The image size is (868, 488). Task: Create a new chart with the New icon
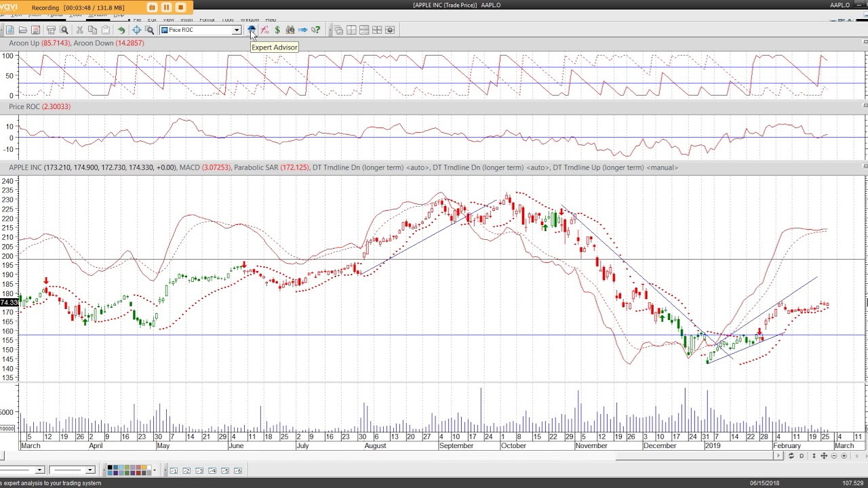click(x=9, y=30)
